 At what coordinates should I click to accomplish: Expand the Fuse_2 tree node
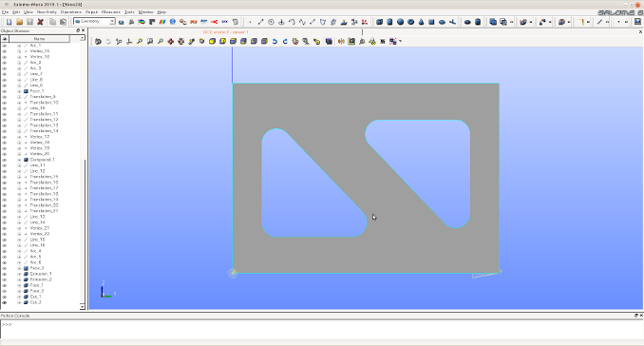pyautogui.click(x=19, y=291)
